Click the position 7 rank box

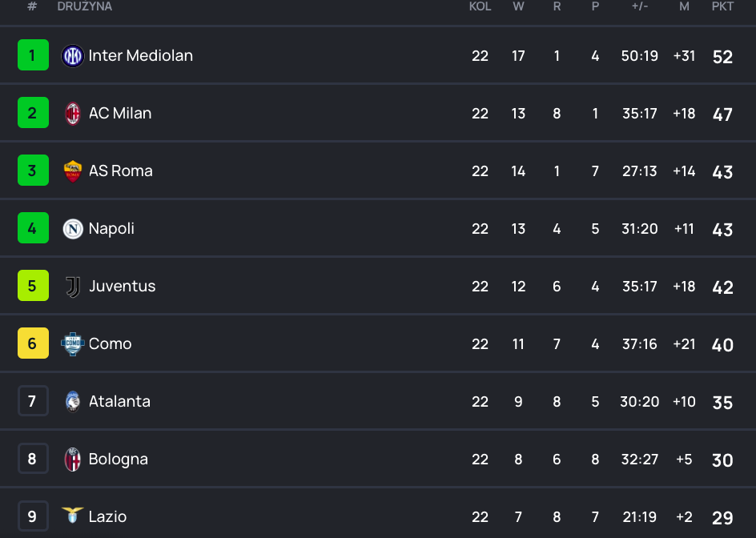coord(33,402)
